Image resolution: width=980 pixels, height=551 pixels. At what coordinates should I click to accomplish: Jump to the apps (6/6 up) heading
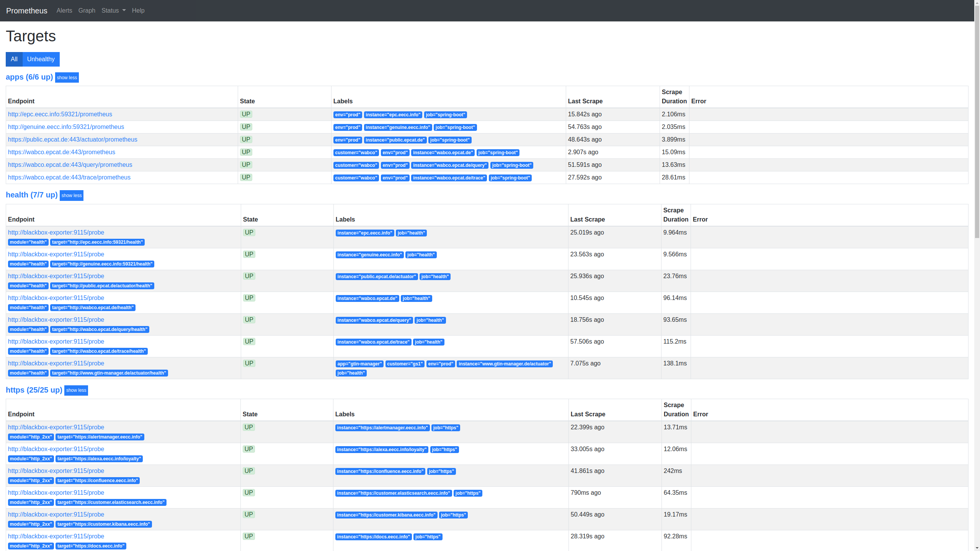(x=29, y=77)
